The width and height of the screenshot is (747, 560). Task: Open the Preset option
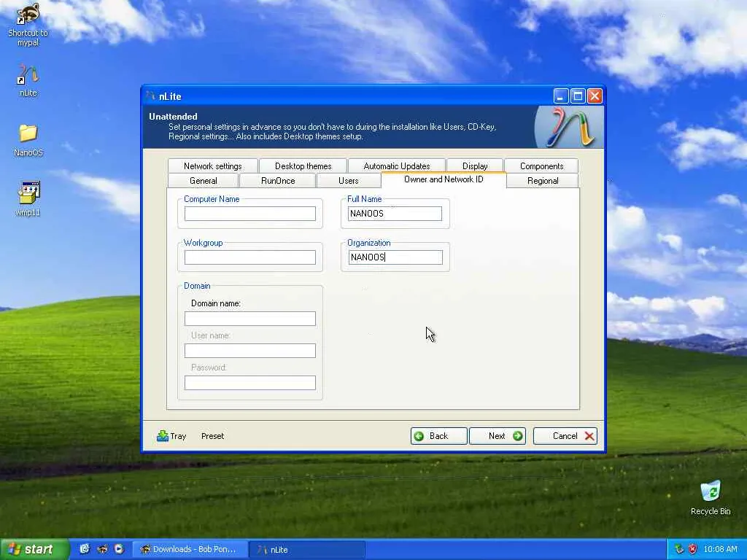point(212,436)
